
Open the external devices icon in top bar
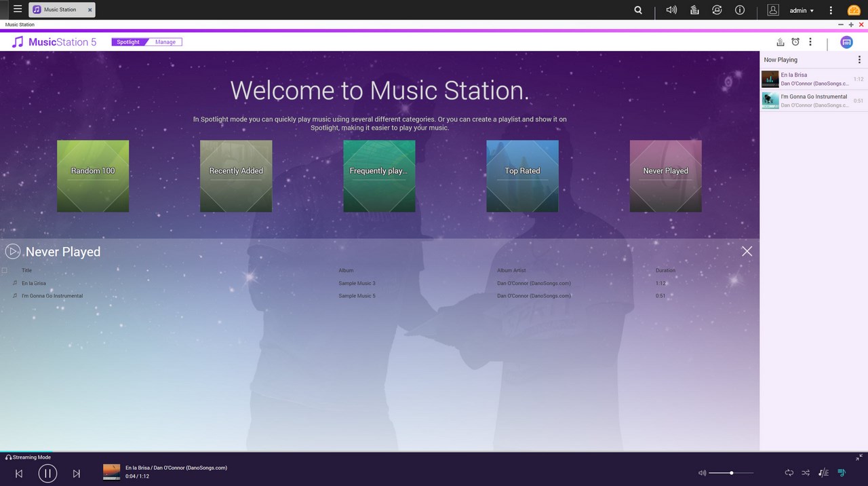(717, 10)
